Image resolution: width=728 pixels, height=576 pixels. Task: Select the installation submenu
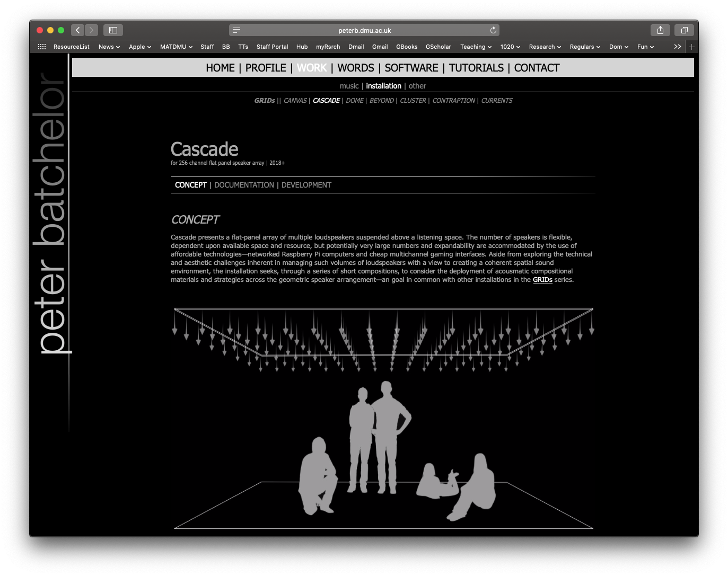tap(383, 86)
